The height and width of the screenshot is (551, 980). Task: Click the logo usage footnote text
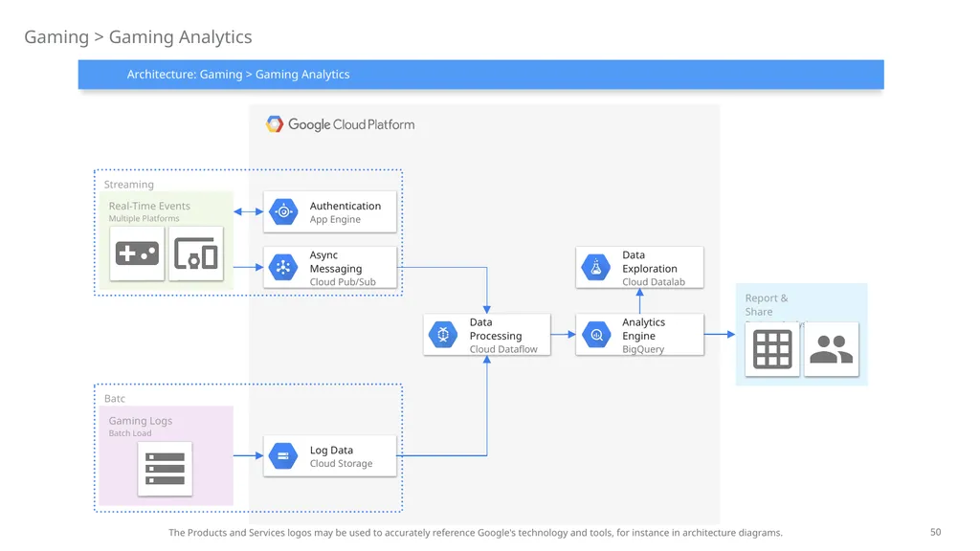(x=475, y=533)
